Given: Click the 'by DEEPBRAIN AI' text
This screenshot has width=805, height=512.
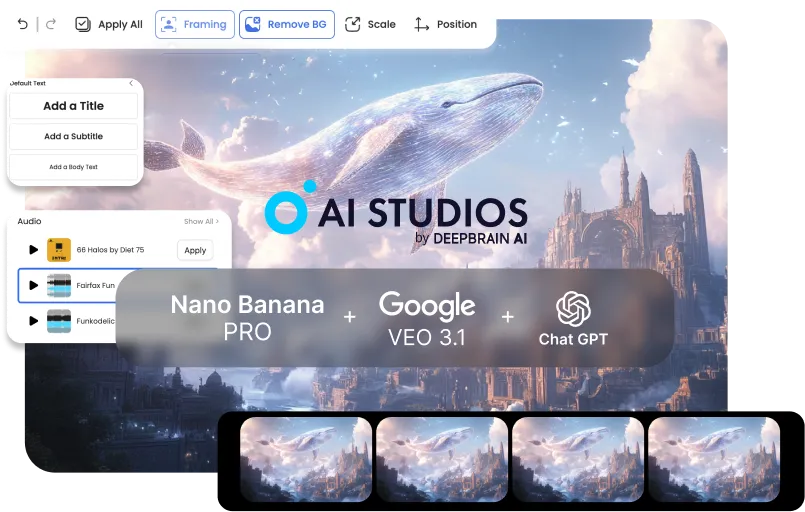Looking at the screenshot, I should tap(471, 238).
